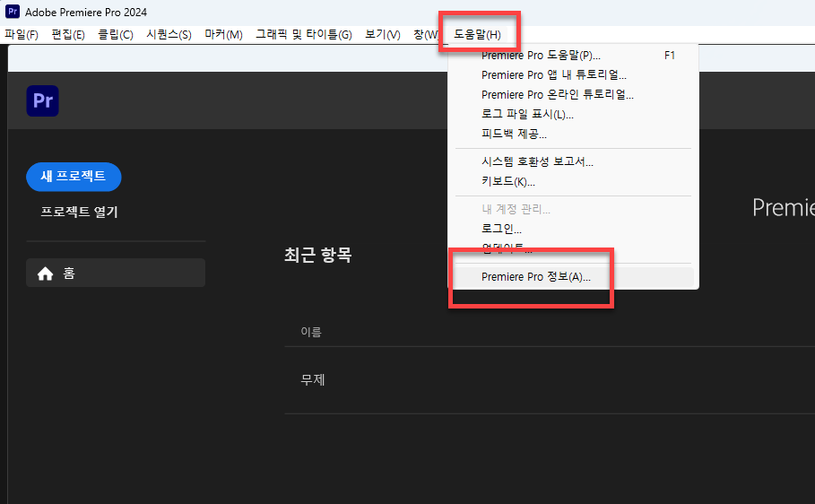Open the 마커(M) menu
This screenshot has height=504, width=815.
tap(223, 35)
